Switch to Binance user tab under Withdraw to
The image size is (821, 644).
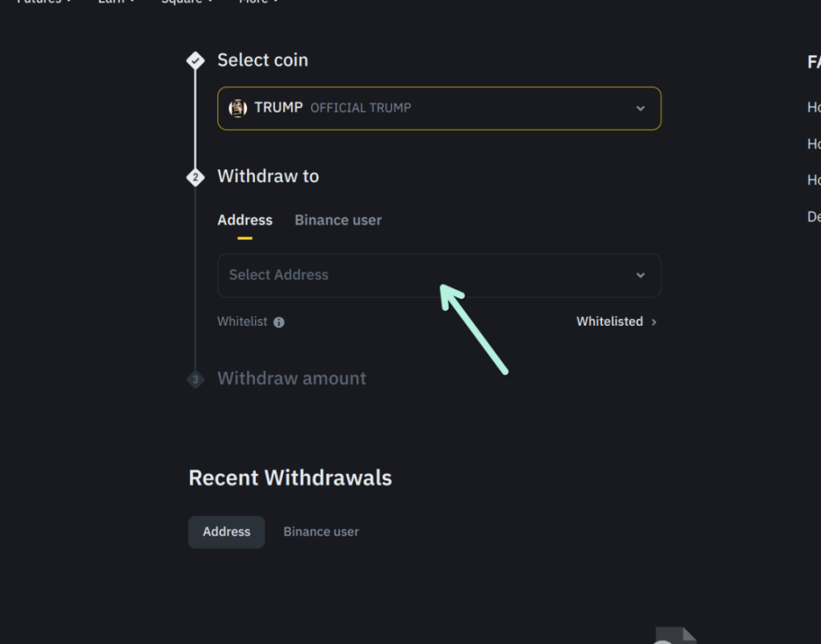click(x=338, y=221)
